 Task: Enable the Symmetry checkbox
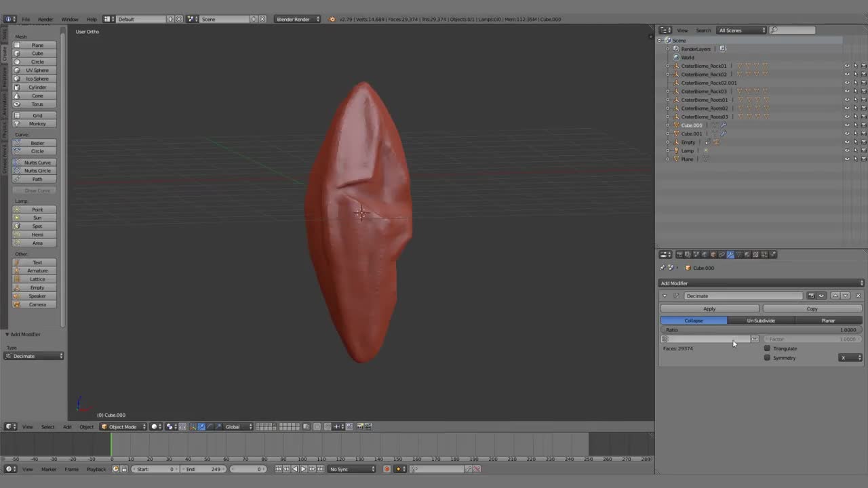[767, 358]
